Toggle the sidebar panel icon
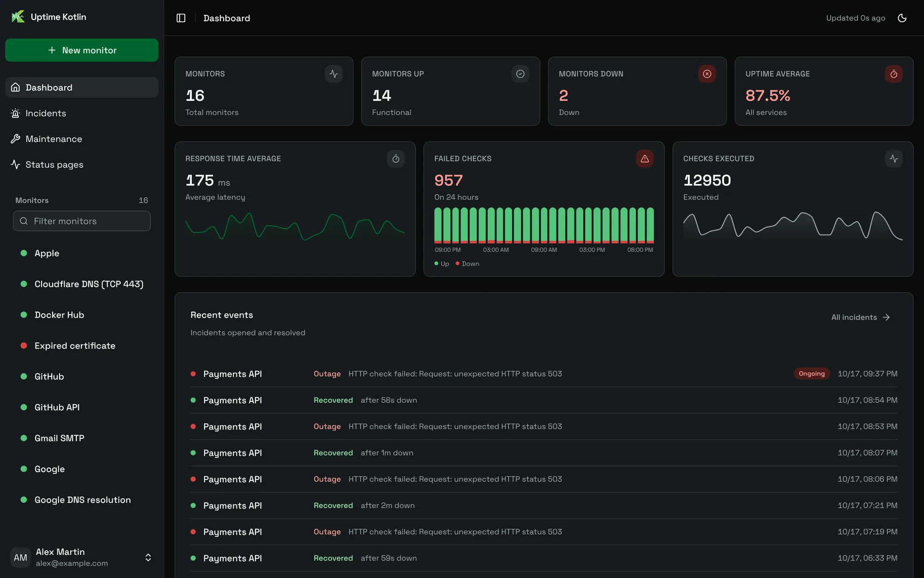The image size is (924, 578). (181, 18)
